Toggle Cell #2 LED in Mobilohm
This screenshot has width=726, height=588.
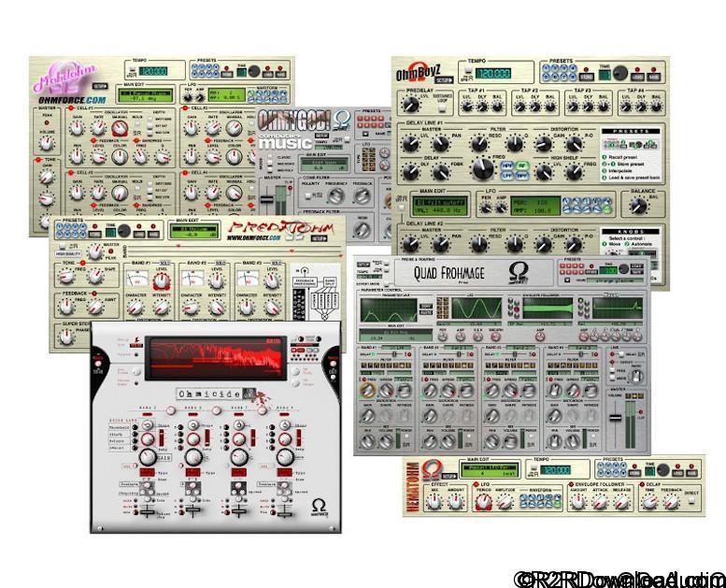click(x=187, y=108)
